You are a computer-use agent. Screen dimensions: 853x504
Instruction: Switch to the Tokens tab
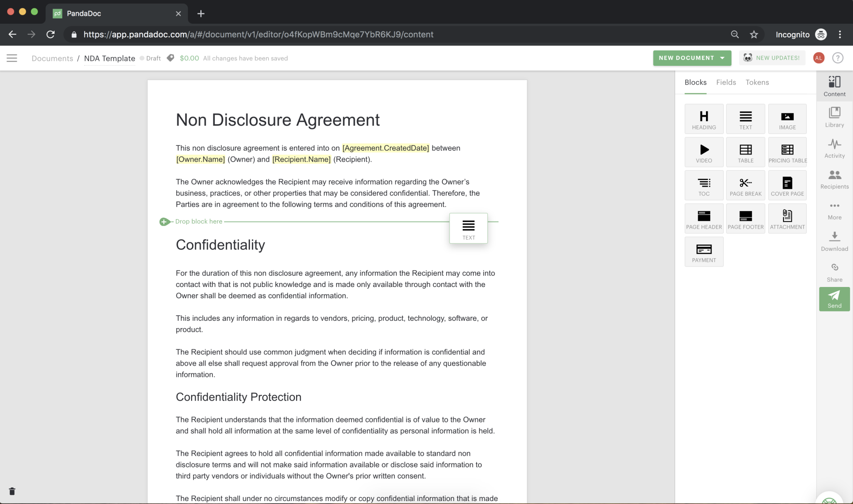pos(757,82)
